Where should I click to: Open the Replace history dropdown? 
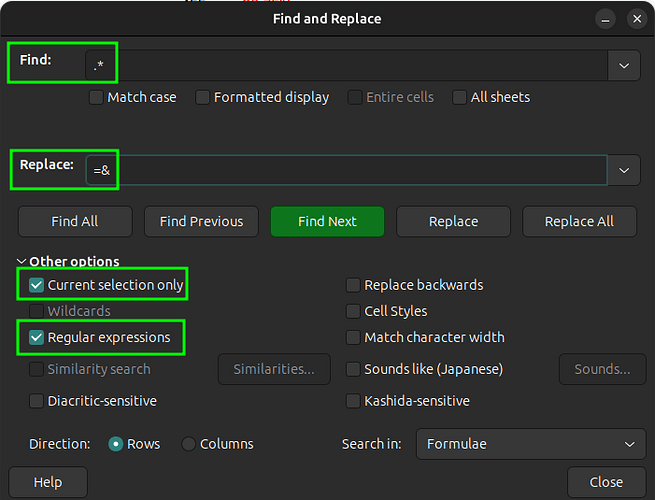point(624,170)
